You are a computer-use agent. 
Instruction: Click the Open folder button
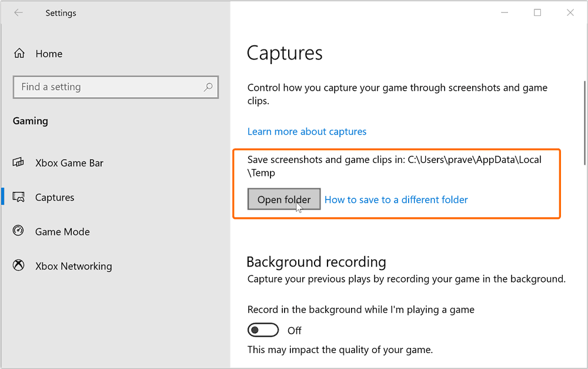point(284,200)
